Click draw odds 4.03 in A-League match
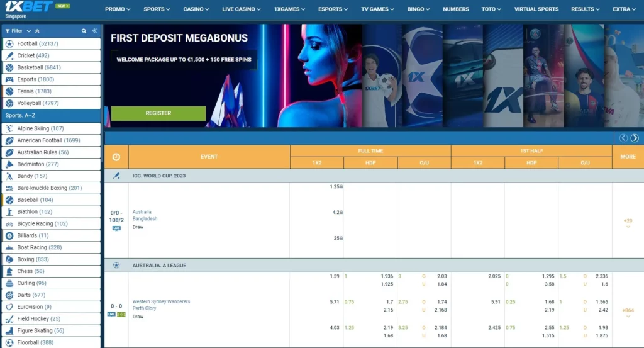Screen dimensions: 644x348 click(335, 328)
